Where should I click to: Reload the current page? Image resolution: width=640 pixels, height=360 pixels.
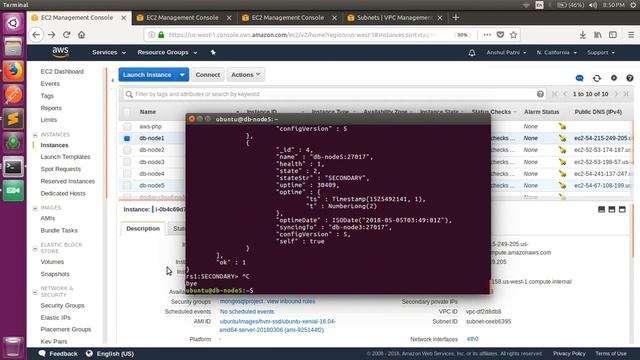pos(67,35)
